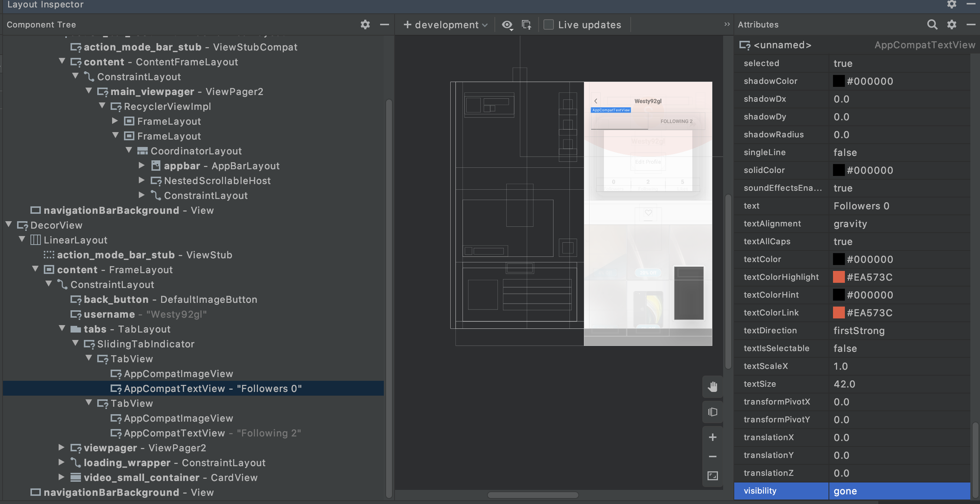This screenshot has height=504, width=980.
Task: Select the pan hand tool
Action: [712, 387]
